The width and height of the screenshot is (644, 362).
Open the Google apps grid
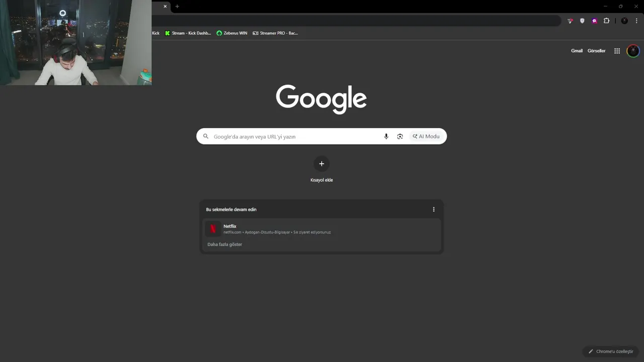617,51
